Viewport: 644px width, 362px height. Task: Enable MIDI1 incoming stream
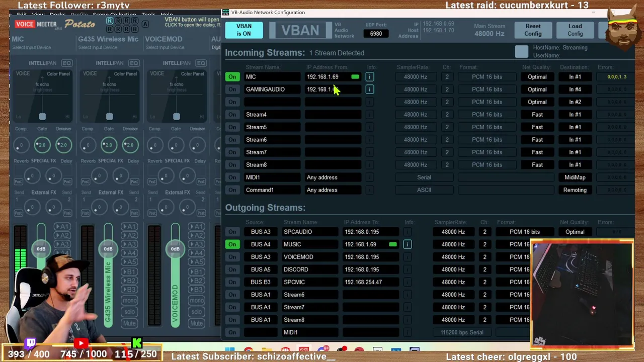232,177
